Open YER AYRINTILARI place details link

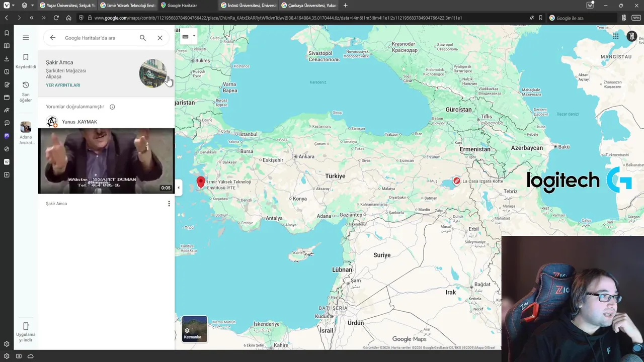point(63,85)
